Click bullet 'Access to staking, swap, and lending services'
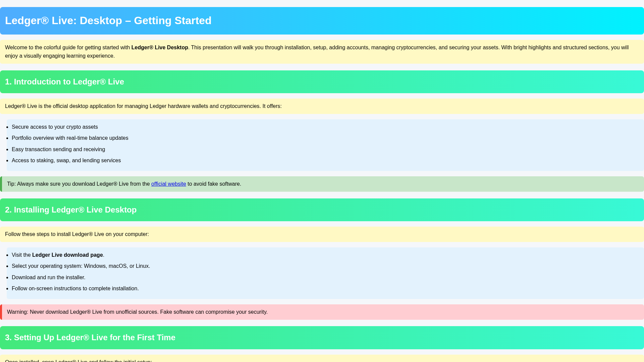 click(x=66, y=161)
